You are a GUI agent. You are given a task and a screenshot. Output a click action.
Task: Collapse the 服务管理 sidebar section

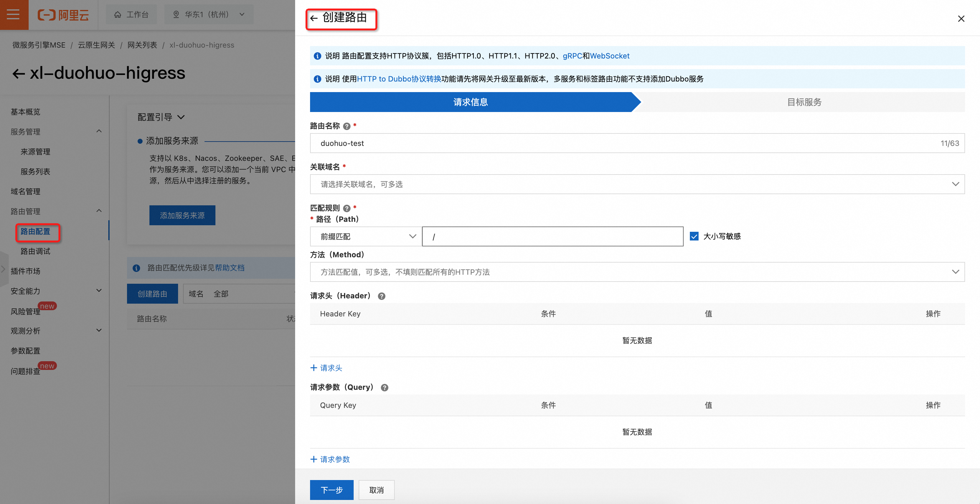[99, 132]
